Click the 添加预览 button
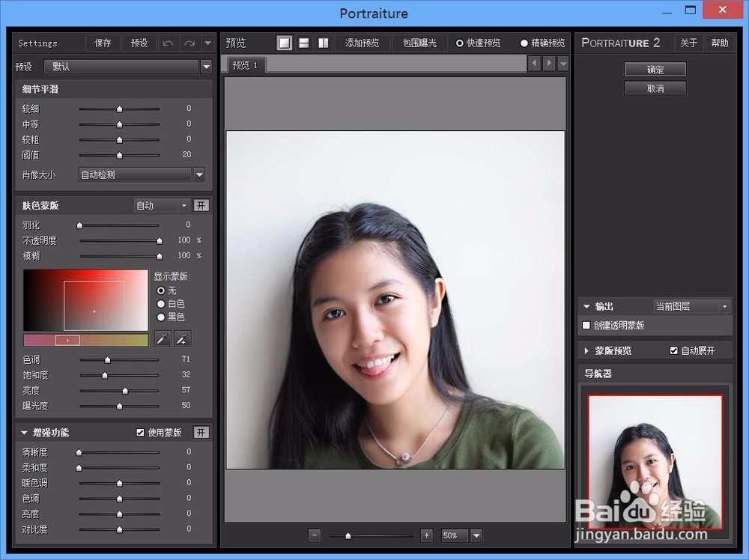Image resolution: width=749 pixels, height=560 pixels. 363,43
